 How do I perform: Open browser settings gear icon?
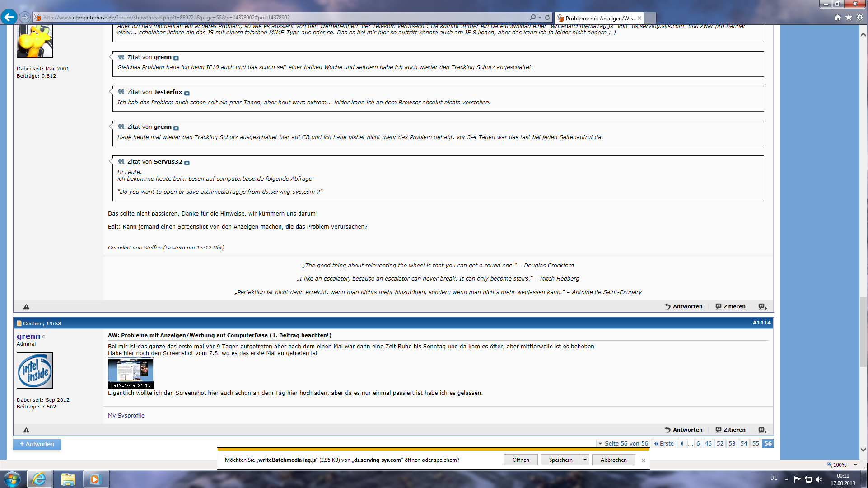pyautogui.click(x=860, y=17)
